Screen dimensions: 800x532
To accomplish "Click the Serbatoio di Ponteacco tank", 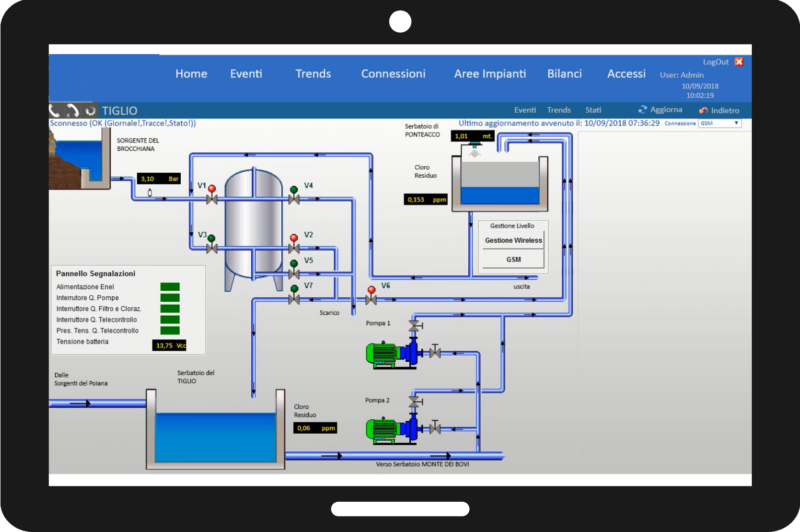I will 500,184.
